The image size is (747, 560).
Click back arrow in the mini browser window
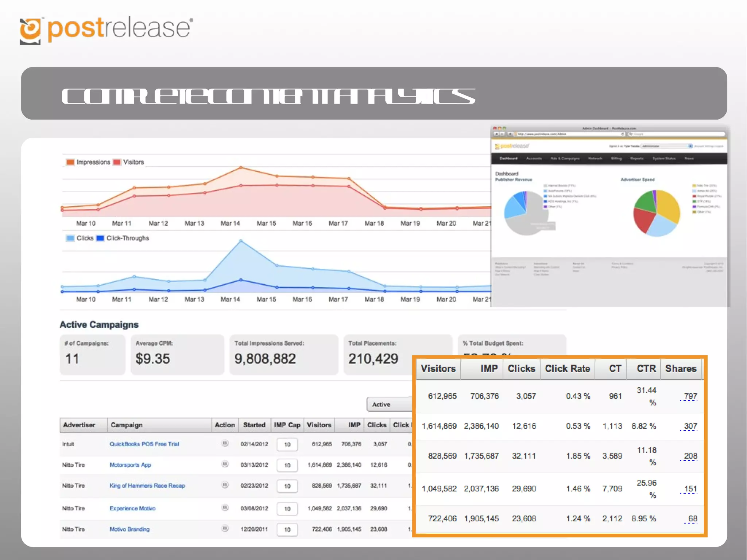(496, 134)
